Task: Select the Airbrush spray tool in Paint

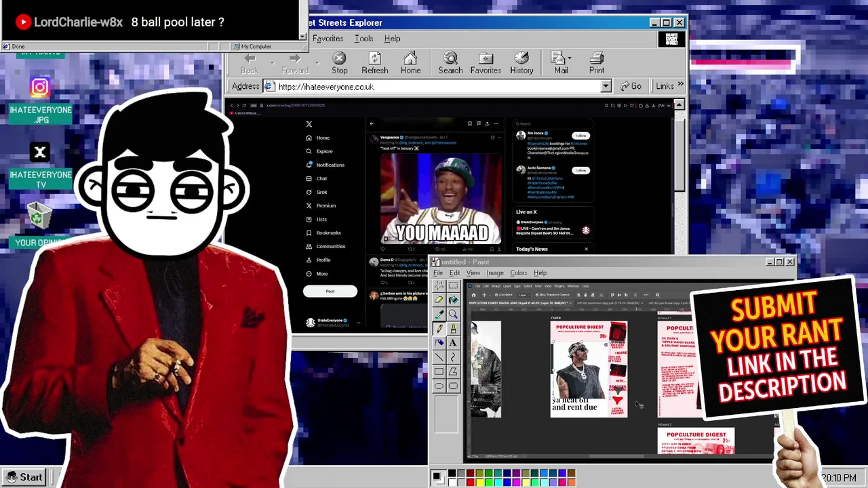Action: point(439,342)
